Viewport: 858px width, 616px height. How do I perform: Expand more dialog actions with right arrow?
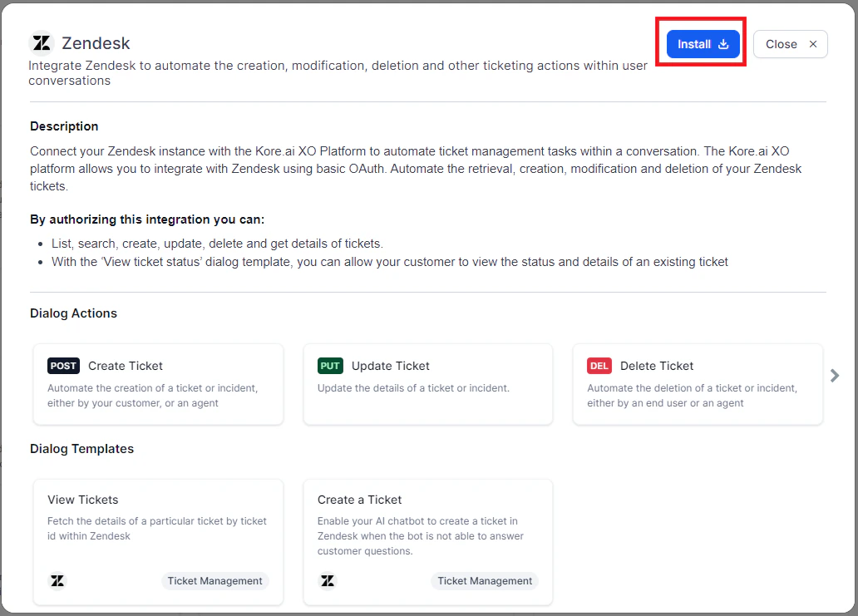click(x=836, y=375)
